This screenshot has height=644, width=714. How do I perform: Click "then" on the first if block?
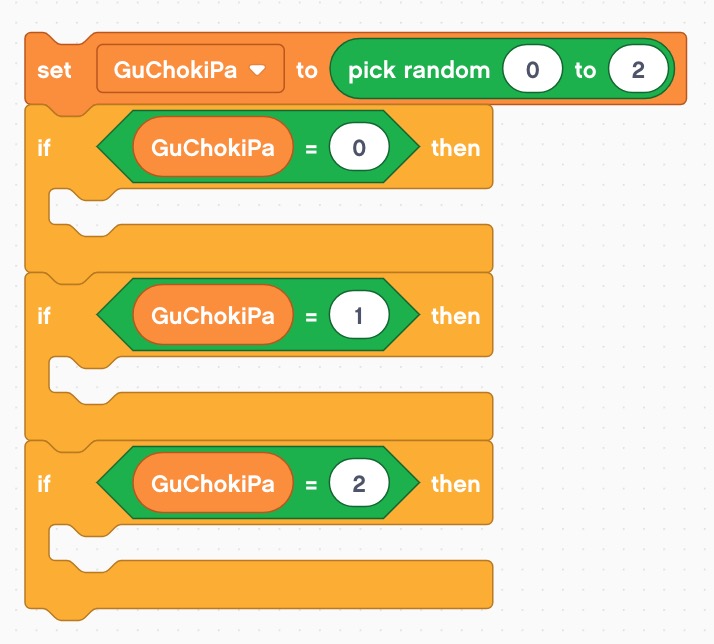pyautogui.click(x=455, y=148)
